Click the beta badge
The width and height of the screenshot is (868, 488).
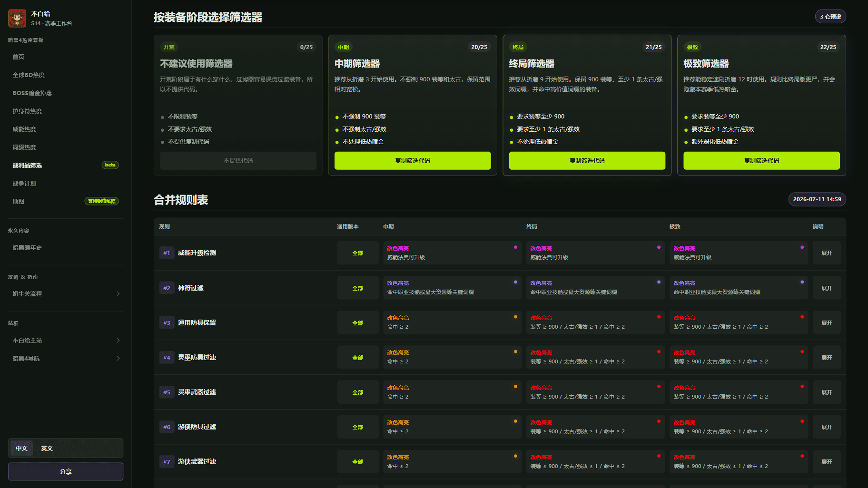110,165
